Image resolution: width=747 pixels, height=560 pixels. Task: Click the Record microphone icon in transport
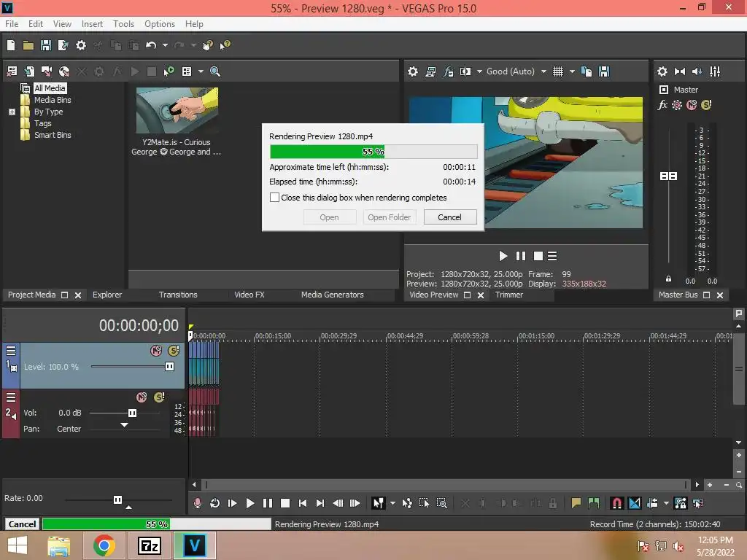pos(197,503)
